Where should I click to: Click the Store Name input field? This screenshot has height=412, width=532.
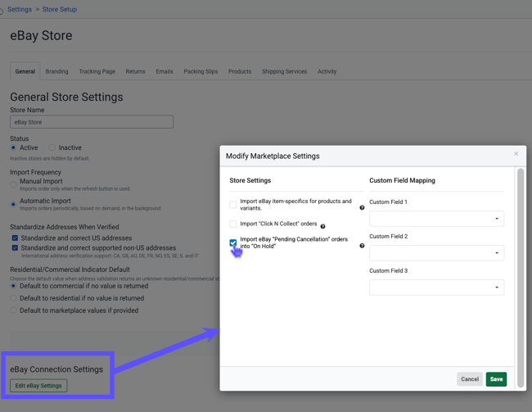pos(92,122)
